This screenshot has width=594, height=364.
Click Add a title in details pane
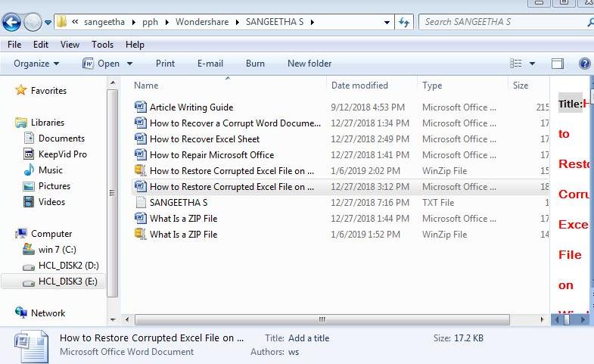pos(309,338)
